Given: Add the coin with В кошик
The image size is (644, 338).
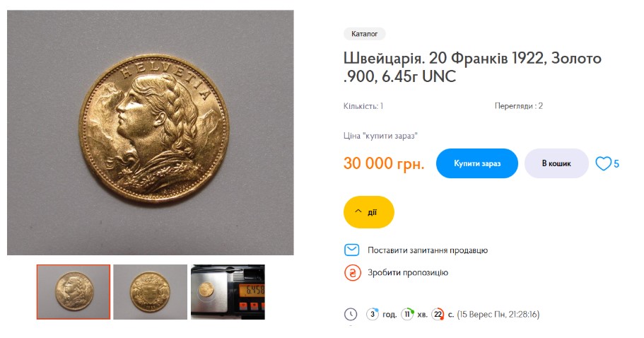Looking at the screenshot, I should tap(556, 163).
